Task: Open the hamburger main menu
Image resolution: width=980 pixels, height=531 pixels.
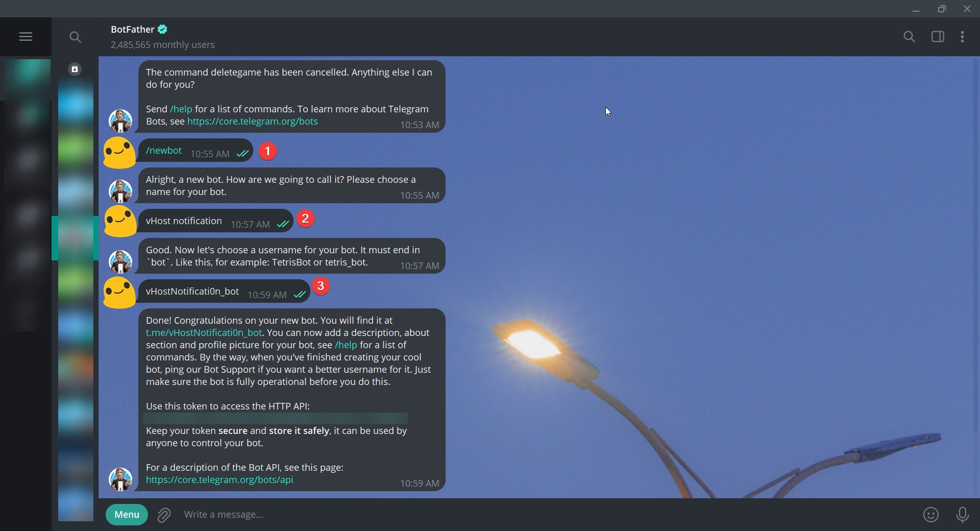Action: [x=26, y=37]
